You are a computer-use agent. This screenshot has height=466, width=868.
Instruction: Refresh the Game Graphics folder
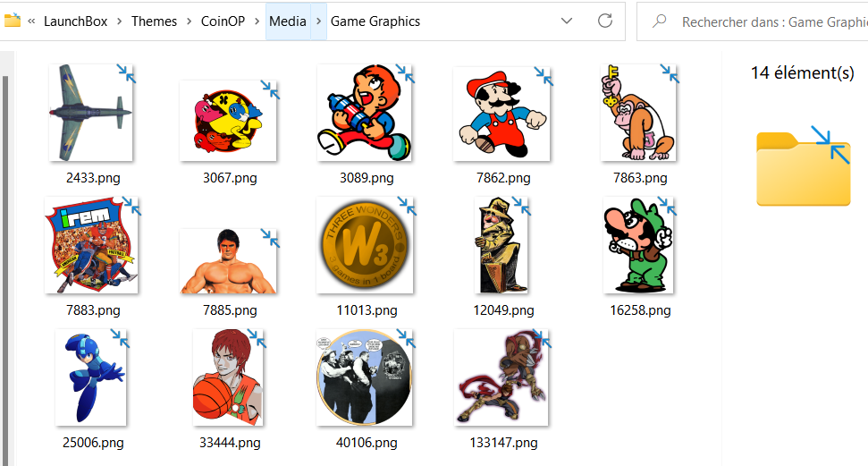(605, 21)
